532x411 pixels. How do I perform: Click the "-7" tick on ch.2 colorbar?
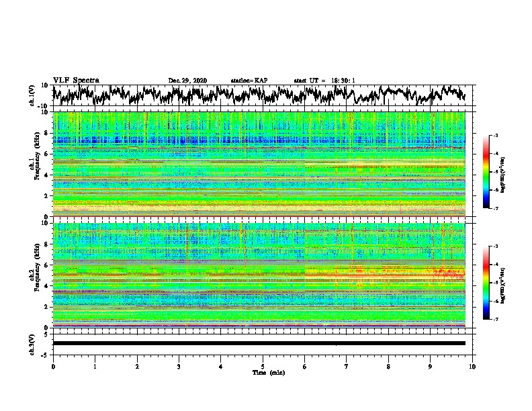coord(496,319)
